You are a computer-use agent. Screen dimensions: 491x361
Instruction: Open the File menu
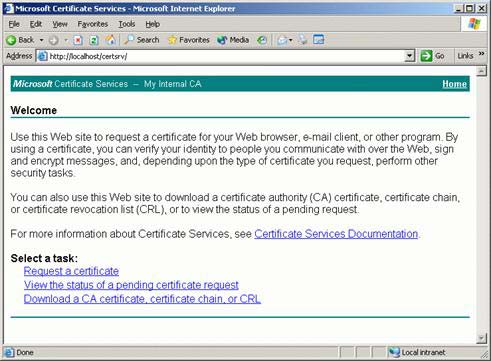click(x=14, y=24)
